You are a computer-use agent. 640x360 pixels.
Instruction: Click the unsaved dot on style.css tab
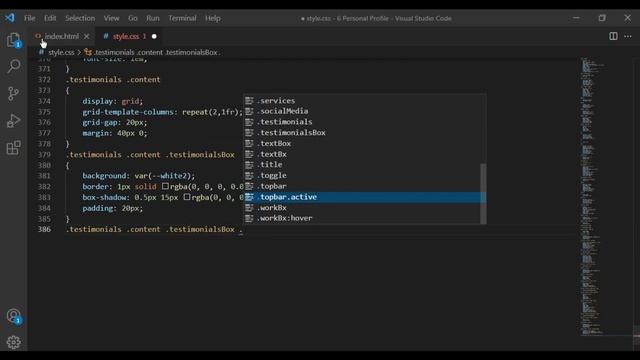(x=154, y=36)
